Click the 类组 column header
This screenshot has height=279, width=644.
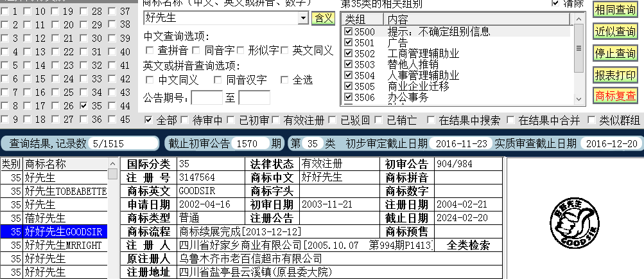click(363, 19)
